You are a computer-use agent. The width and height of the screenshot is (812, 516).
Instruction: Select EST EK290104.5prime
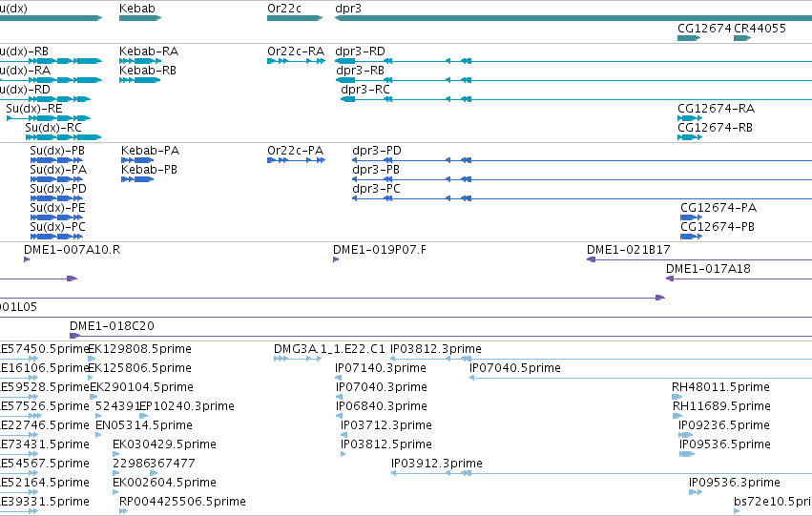141,387
